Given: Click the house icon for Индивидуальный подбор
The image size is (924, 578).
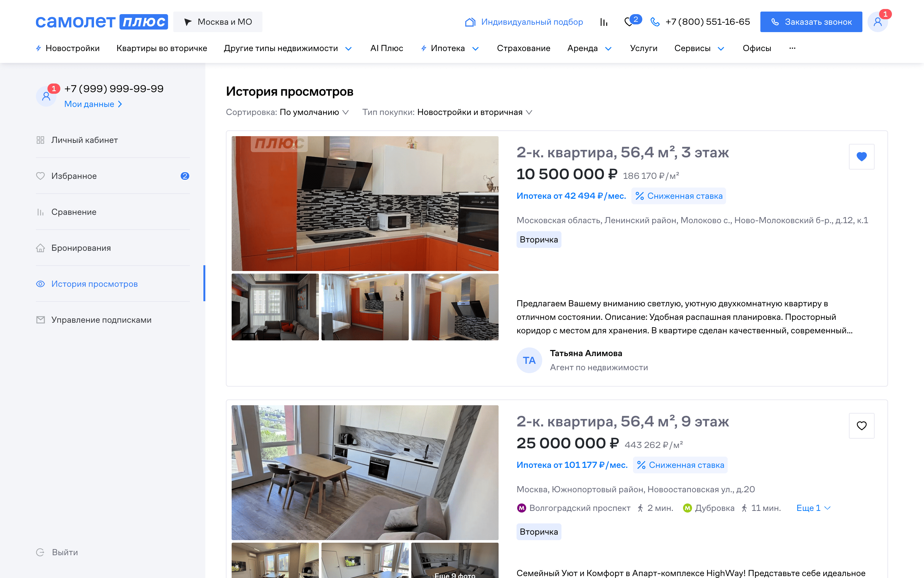Looking at the screenshot, I should (470, 22).
